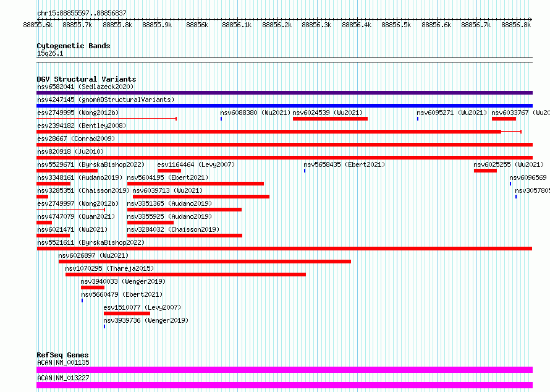Click the dark purple nsv6582041 variant bar
550x392 pixels.
pos(284,93)
